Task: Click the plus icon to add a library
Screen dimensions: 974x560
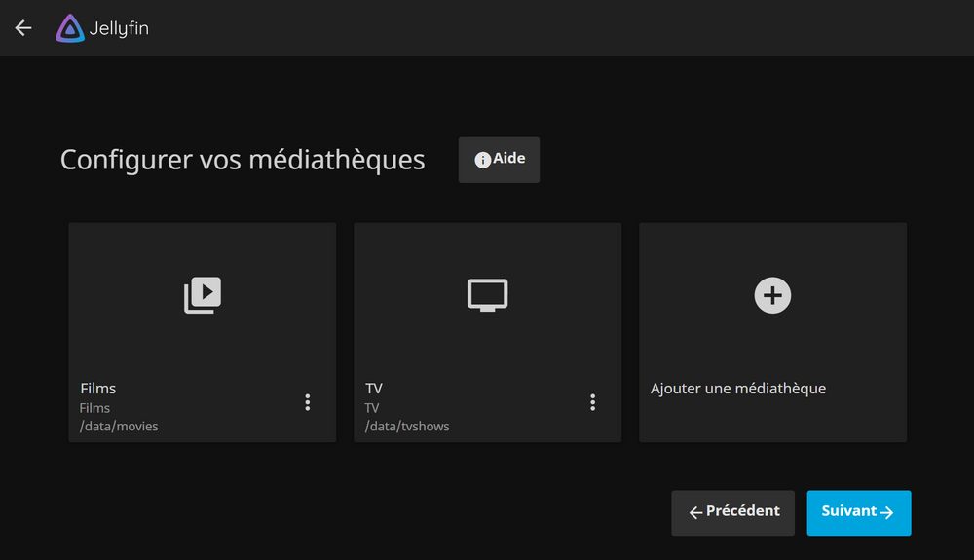Action: click(772, 295)
